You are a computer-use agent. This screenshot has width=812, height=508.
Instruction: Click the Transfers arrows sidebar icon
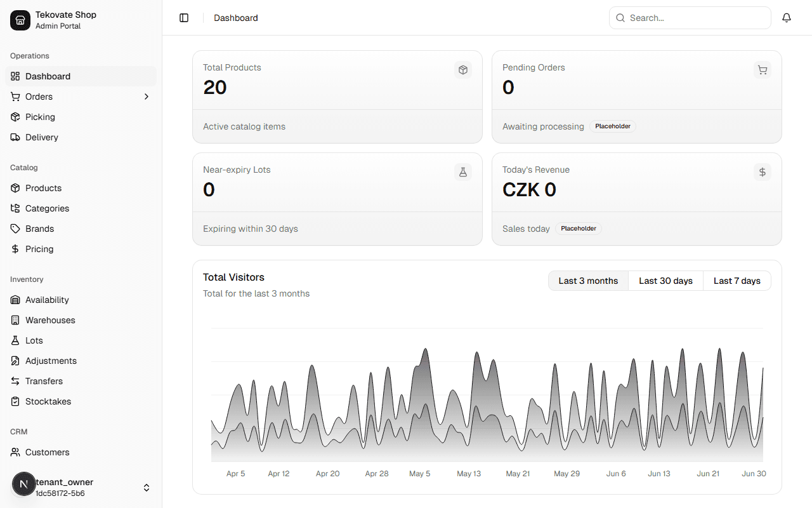click(x=15, y=381)
